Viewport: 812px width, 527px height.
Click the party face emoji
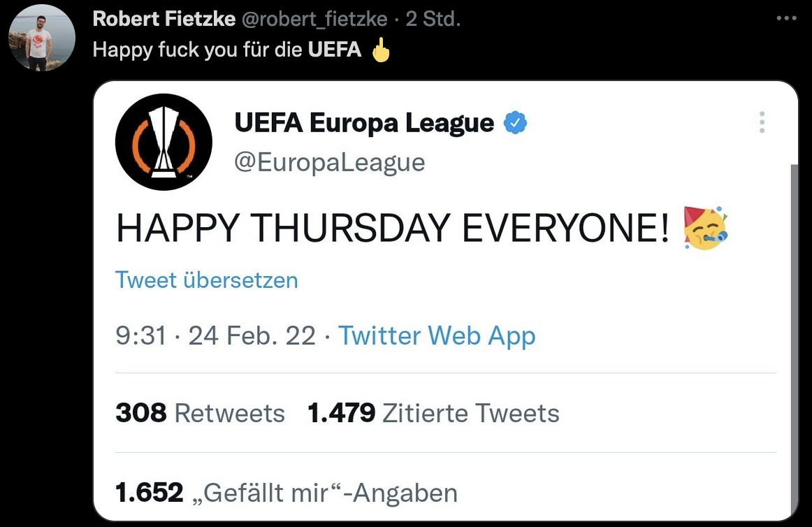[x=705, y=228]
